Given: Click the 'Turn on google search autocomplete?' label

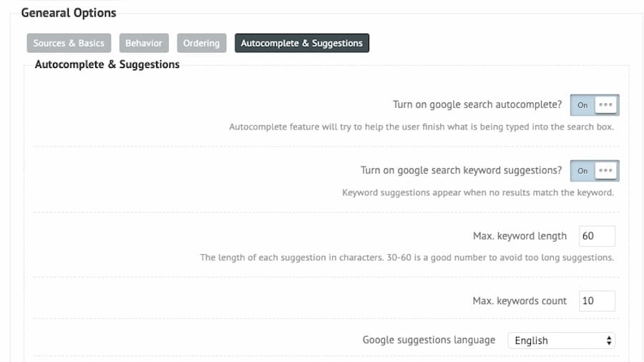Looking at the screenshot, I should click(477, 104).
